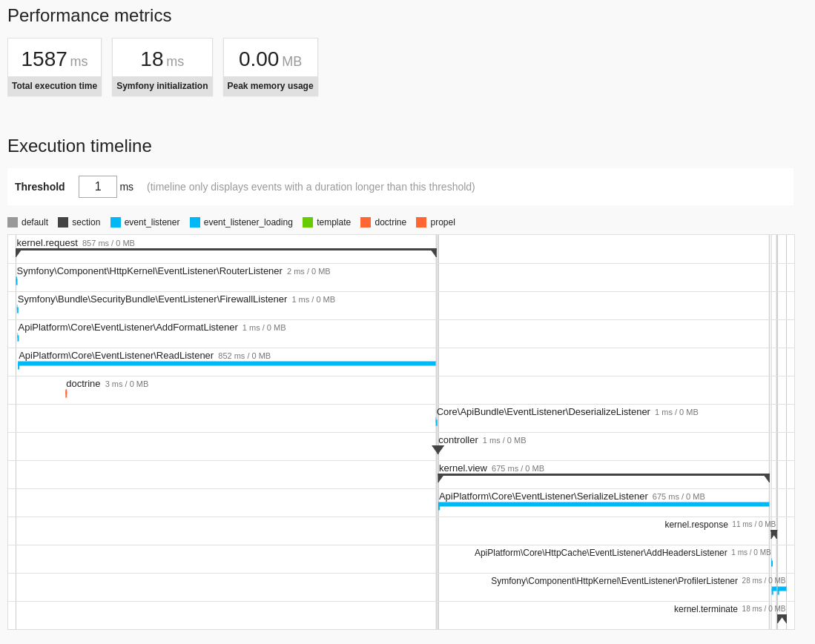Click the kernel.terminate end arrow marker
The height and width of the screenshot is (644, 815).
782,617
